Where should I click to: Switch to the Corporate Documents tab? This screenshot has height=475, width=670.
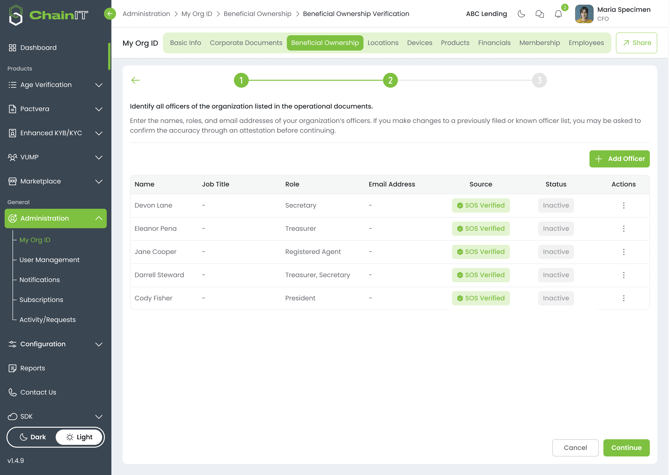[246, 43]
